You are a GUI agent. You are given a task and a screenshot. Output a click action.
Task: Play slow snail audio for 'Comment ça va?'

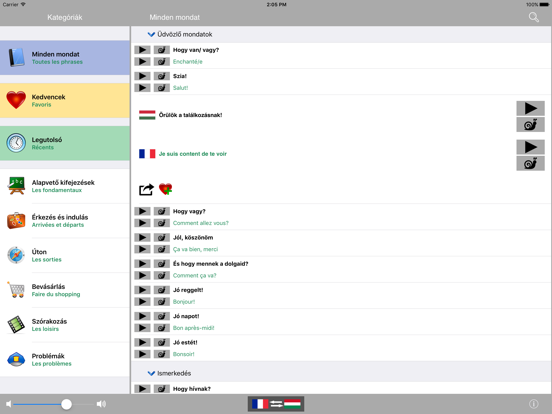[x=162, y=275]
